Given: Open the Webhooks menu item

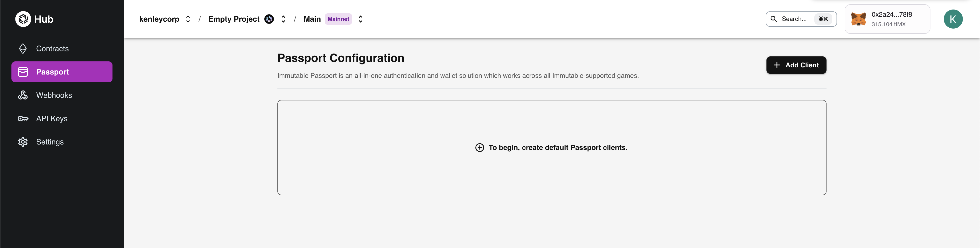Looking at the screenshot, I should [54, 95].
